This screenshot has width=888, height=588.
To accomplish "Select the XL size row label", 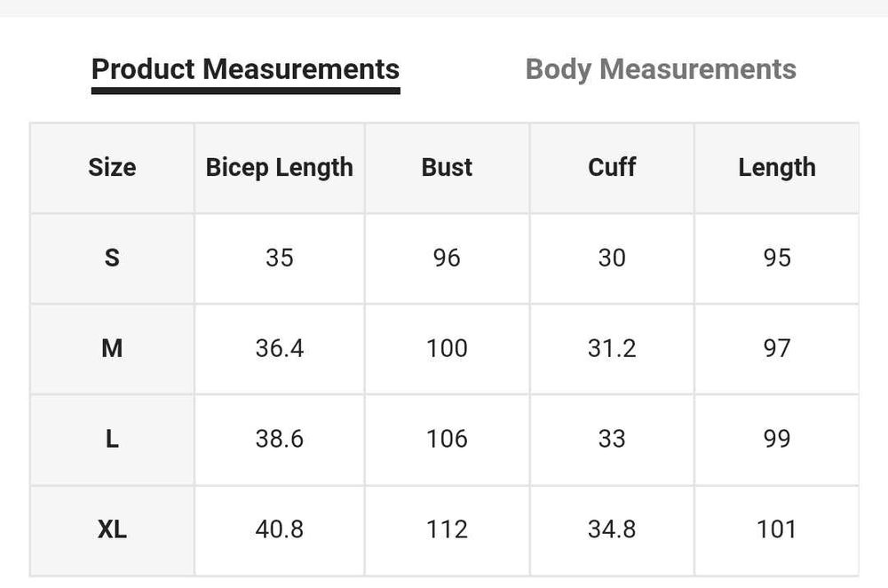I will [x=112, y=529].
